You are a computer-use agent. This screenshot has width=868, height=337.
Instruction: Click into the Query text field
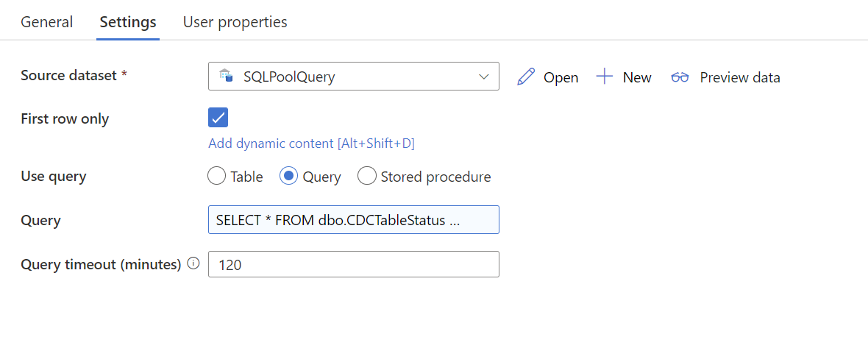(x=354, y=220)
